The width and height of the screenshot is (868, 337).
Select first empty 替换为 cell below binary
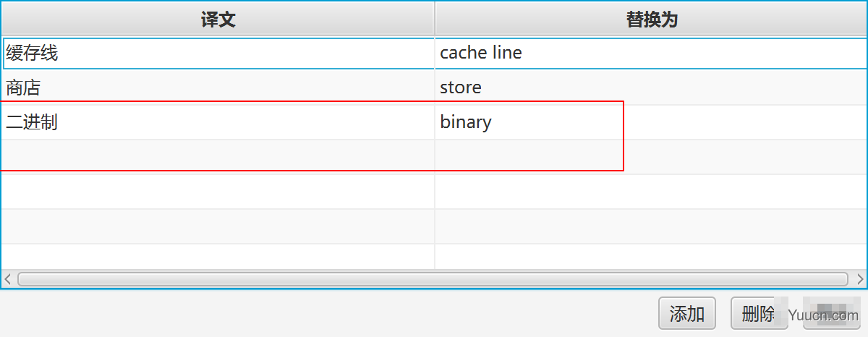point(651,157)
